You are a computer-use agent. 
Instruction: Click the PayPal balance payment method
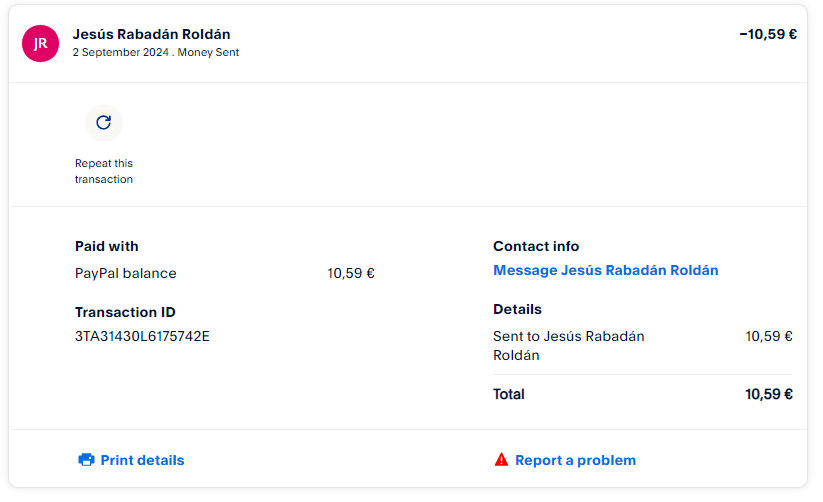click(x=125, y=273)
